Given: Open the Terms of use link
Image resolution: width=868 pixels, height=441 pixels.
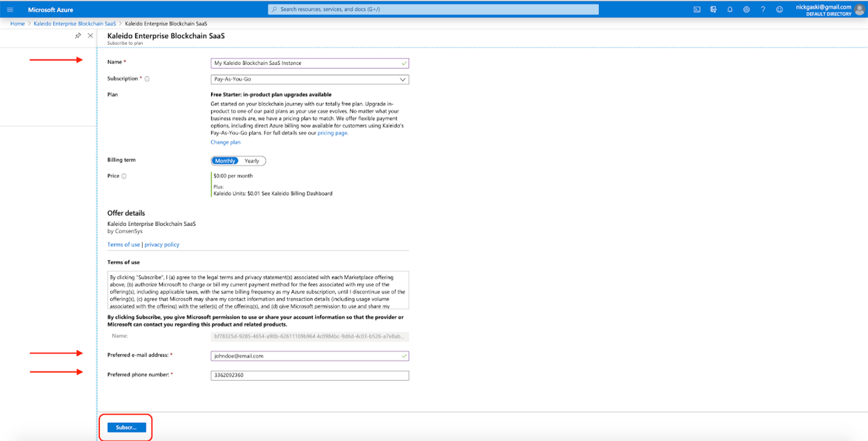Looking at the screenshot, I should pyautogui.click(x=124, y=245).
